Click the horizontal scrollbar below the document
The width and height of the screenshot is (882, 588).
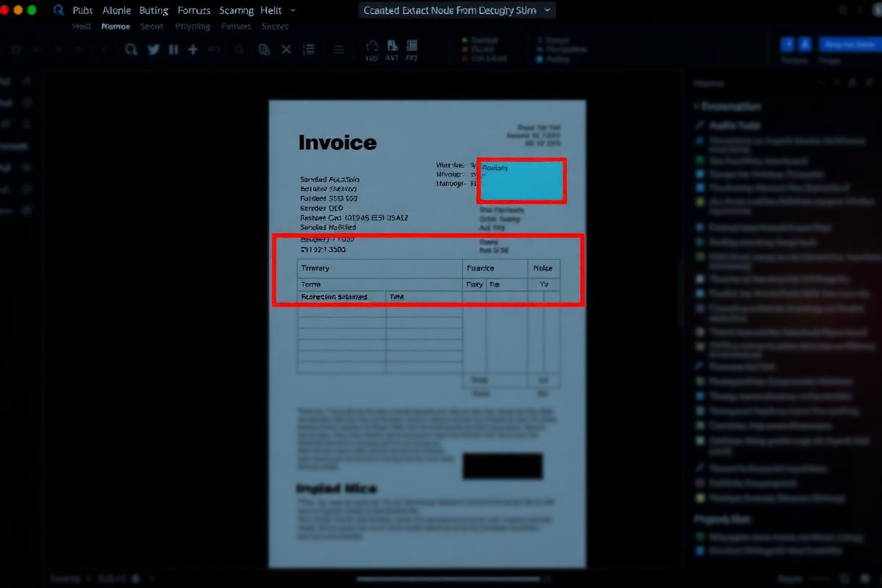pos(448,578)
